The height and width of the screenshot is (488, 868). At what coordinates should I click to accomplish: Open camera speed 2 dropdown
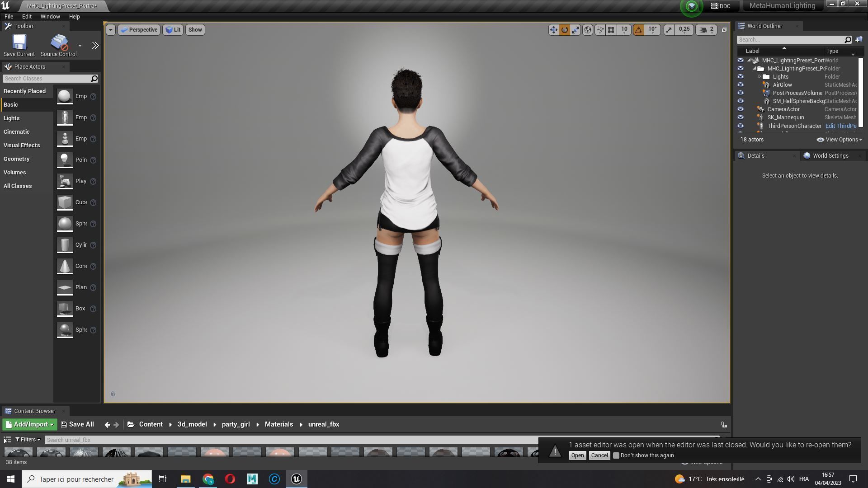click(x=707, y=30)
